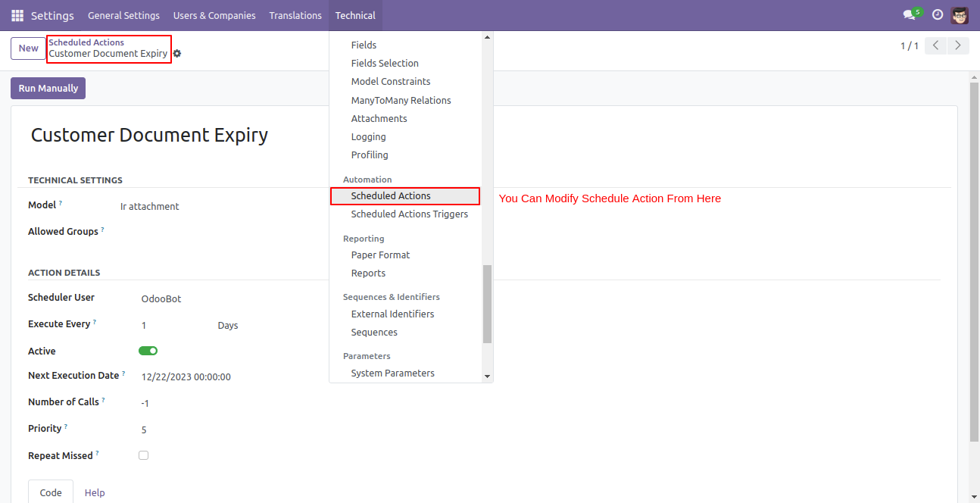Click the gear icon beside Customer Document Expiry
The width and height of the screenshot is (980, 503).
177,54
